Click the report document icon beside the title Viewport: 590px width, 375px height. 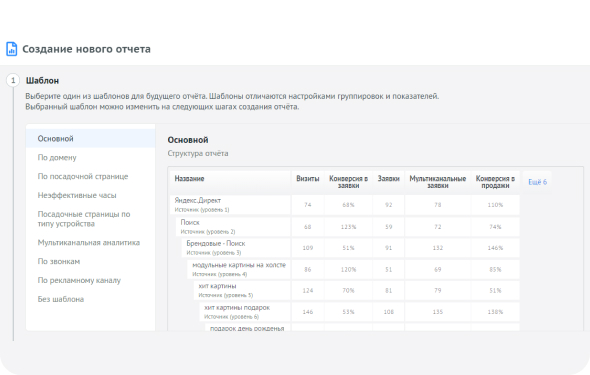pos(12,49)
